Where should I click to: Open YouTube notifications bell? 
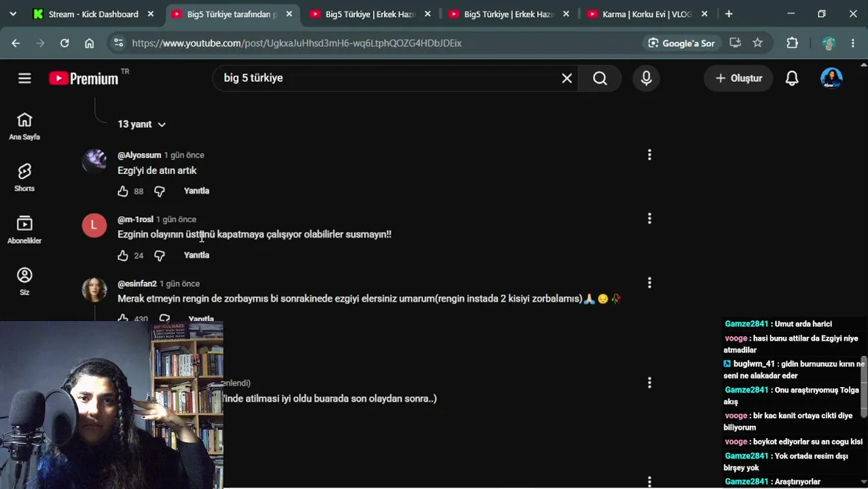pyautogui.click(x=792, y=78)
